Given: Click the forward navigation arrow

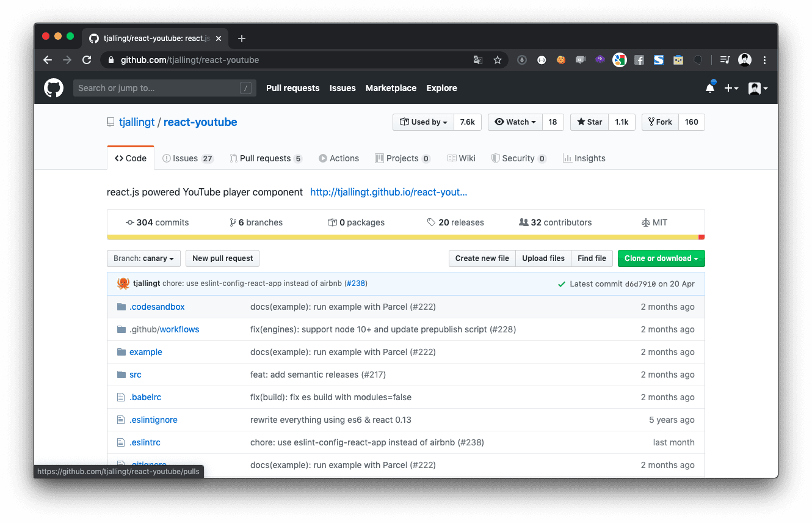Looking at the screenshot, I should click(67, 60).
